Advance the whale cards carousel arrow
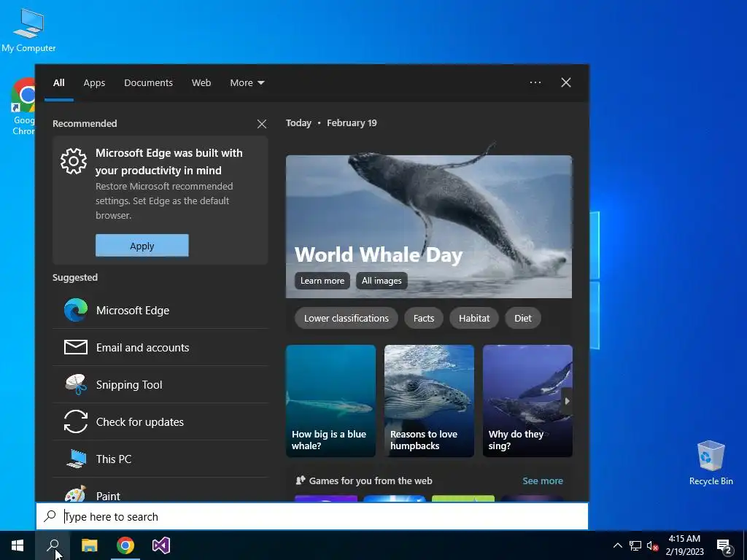Screen dimensions: 747x560 click(567, 401)
